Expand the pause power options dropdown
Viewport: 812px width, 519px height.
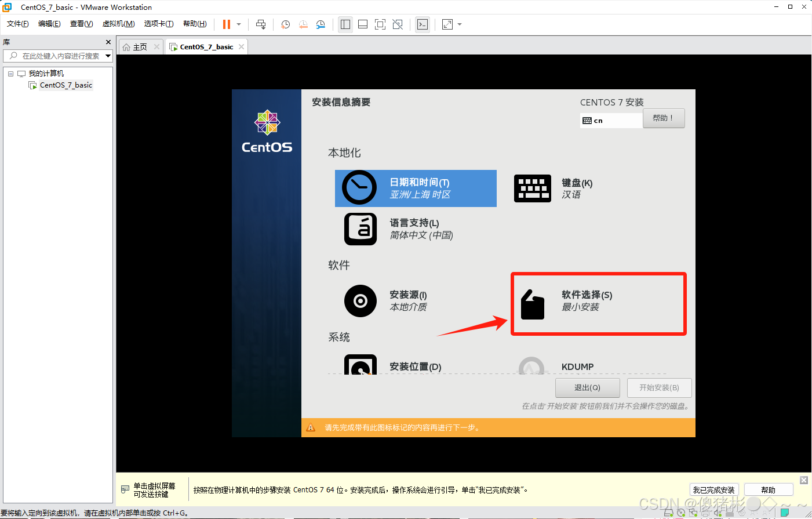(x=239, y=24)
